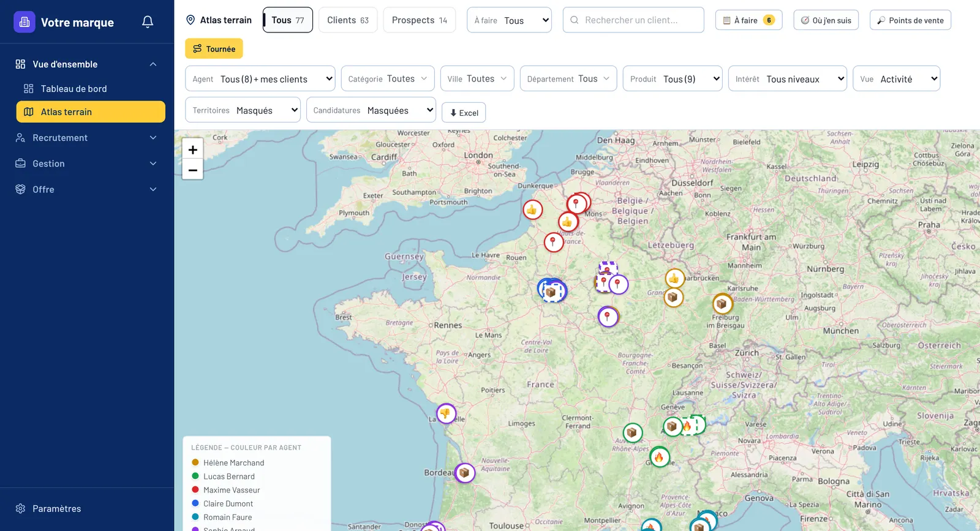The width and height of the screenshot is (980, 531).
Task: Open the Département dropdown
Action: [568, 78]
